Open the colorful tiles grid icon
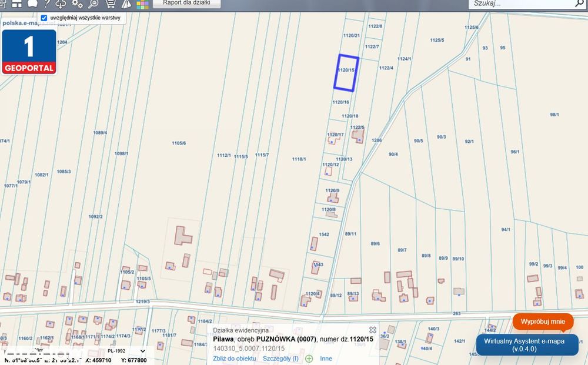This screenshot has height=365, width=588. tap(142, 4)
